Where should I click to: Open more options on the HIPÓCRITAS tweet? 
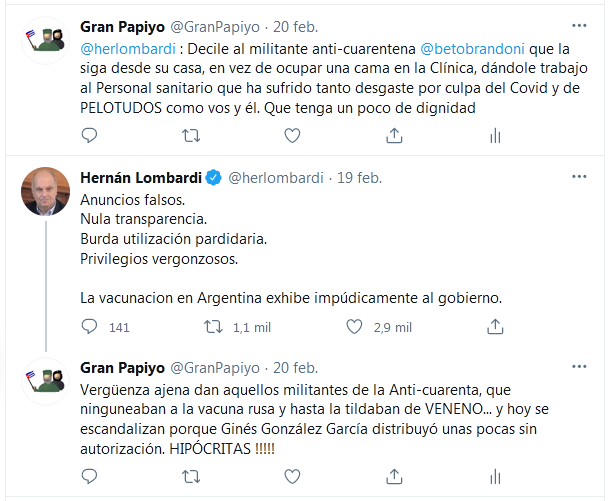click(x=579, y=367)
